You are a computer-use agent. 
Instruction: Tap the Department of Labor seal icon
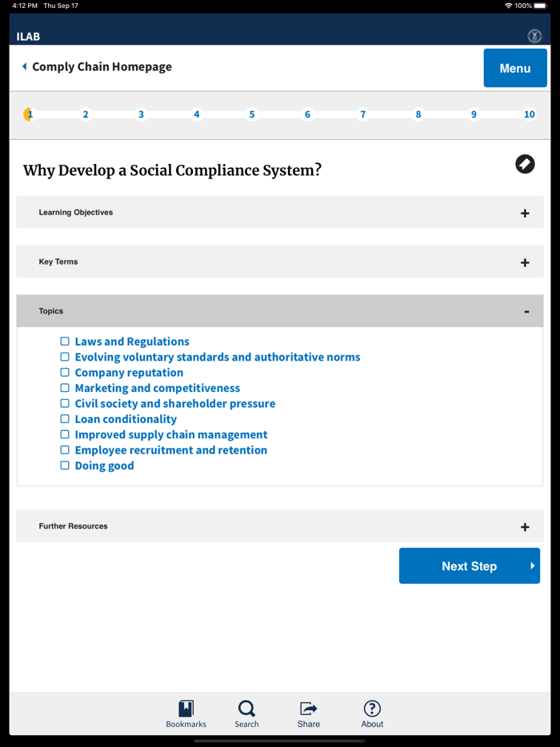(x=534, y=36)
